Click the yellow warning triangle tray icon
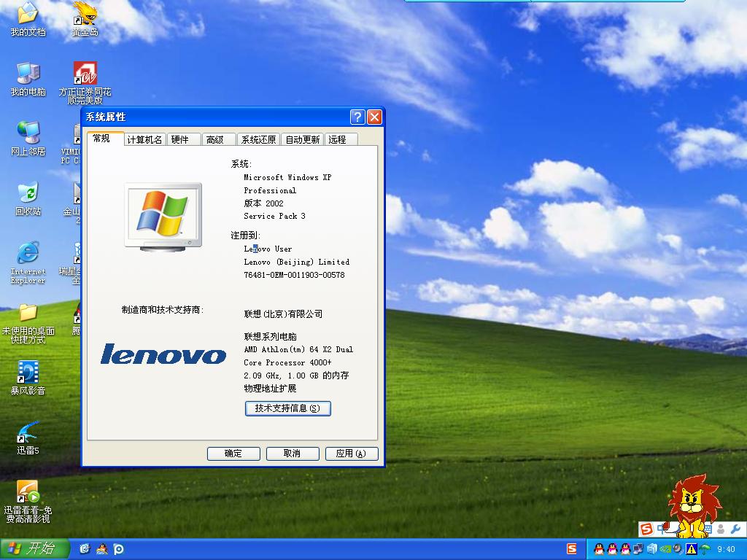 (692, 549)
